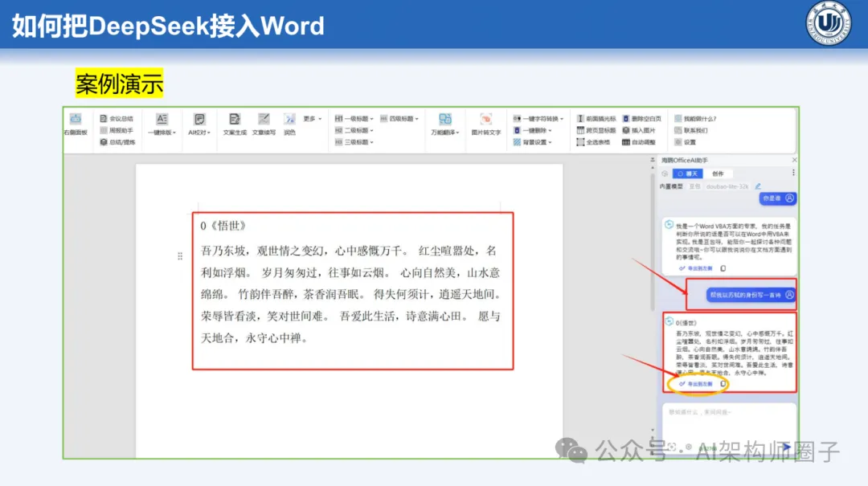Image resolution: width=868 pixels, height=486 pixels.
Task: Switch to the 聊天 tab
Action: point(687,174)
